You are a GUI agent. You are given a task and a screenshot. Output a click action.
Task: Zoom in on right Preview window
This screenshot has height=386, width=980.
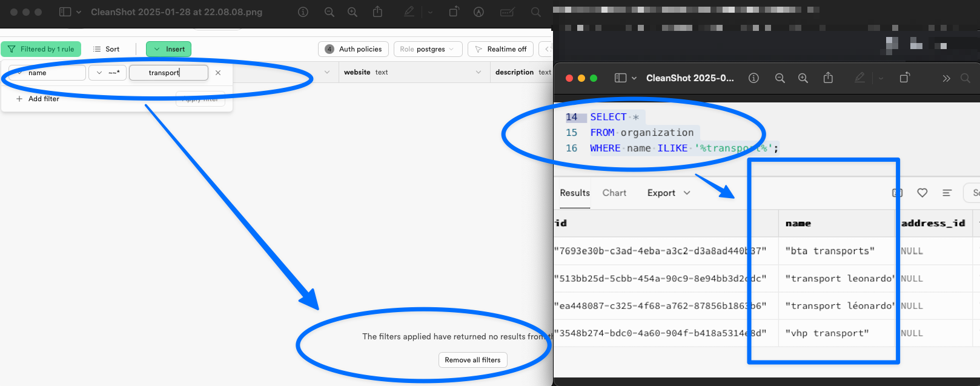point(803,78)
